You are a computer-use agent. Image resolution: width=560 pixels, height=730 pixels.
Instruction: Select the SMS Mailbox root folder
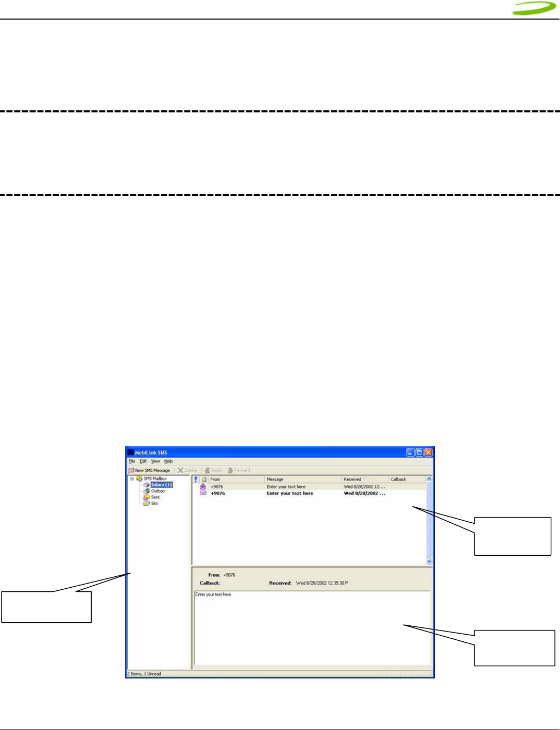click(155, 478)
